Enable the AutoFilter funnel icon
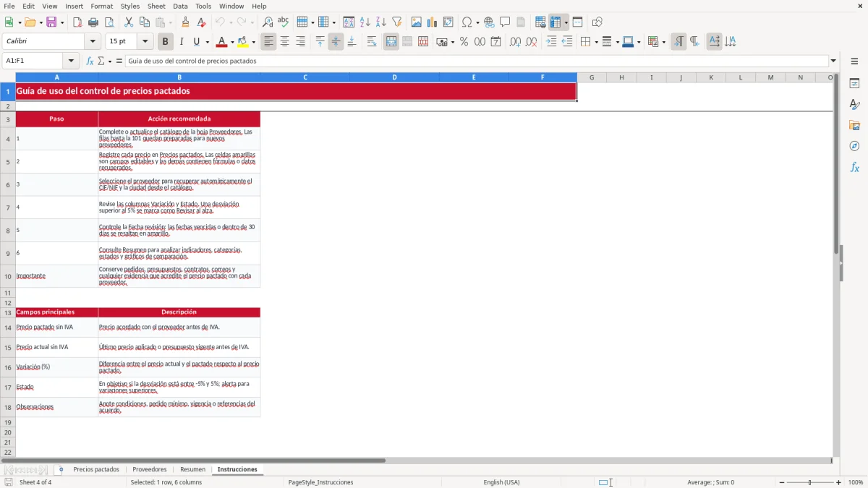868x488 pixels. [x=397, y=22]
